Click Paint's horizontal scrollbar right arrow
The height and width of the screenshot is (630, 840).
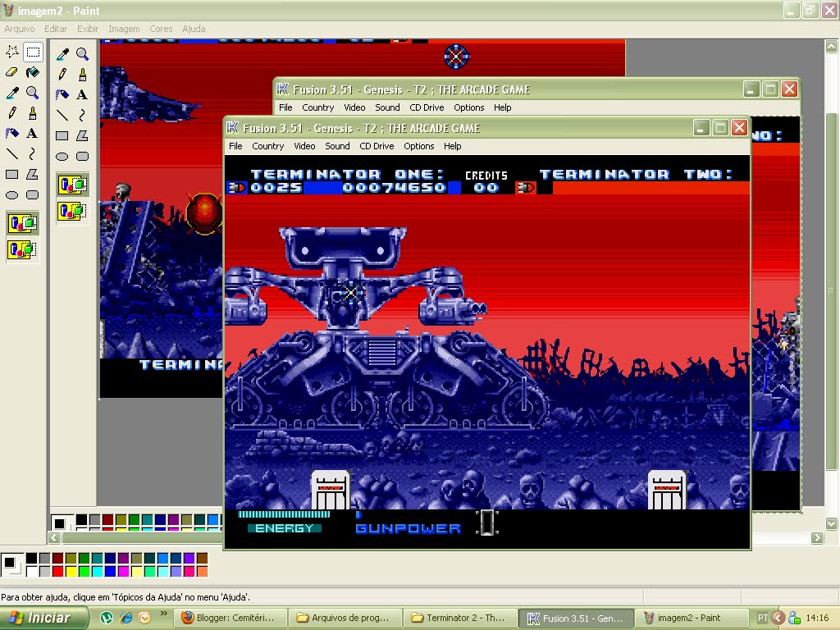[x=817, y=537]
